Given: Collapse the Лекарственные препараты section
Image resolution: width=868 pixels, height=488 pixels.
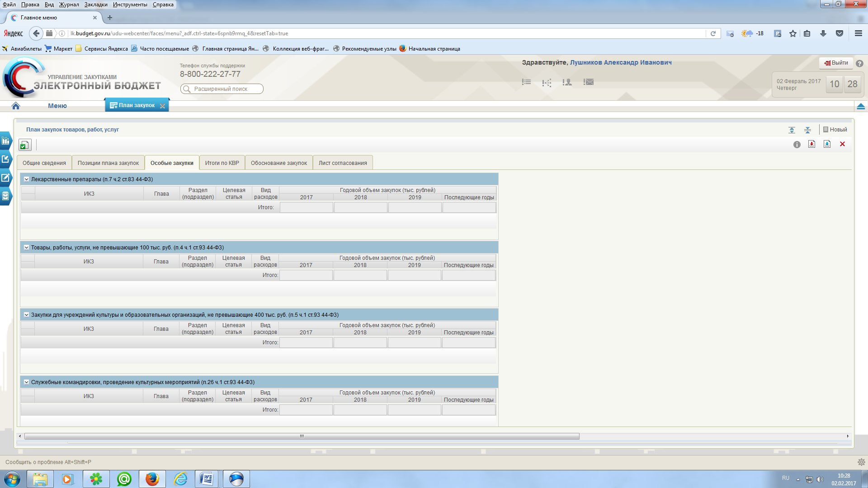Looking at the screenshot, I should (27, 179).
